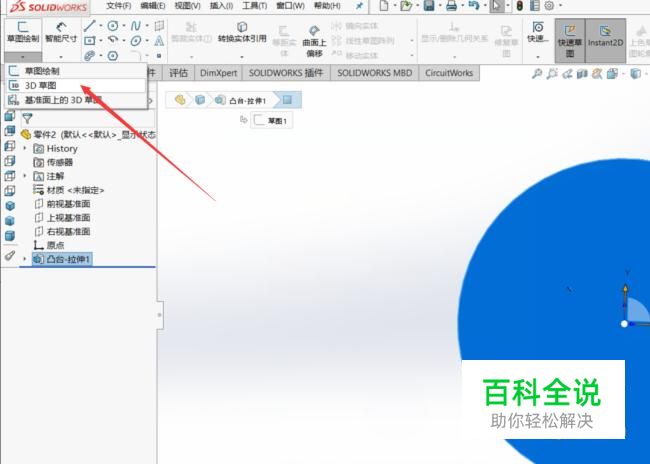Expand the 凸台-拉伸1 feature node

click(24, 259)
